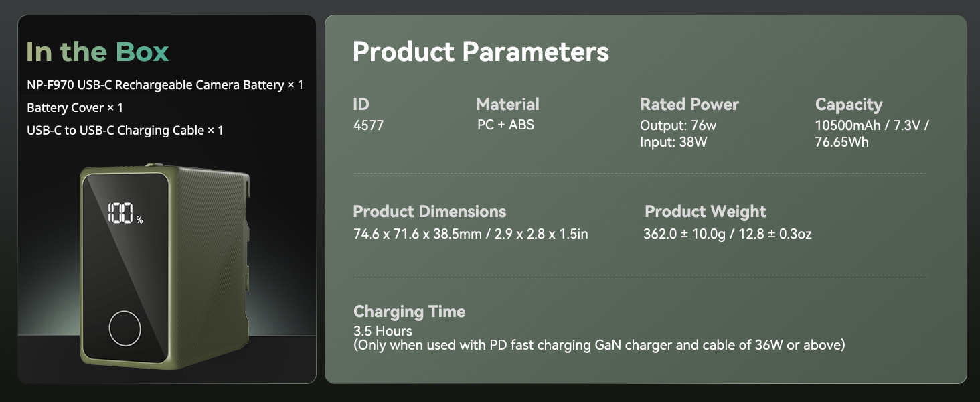Image resolution: width=980 pixels, height=402 pixels.
Task: Select the "Output: 76w" text
Action: [x=678, y=125]
